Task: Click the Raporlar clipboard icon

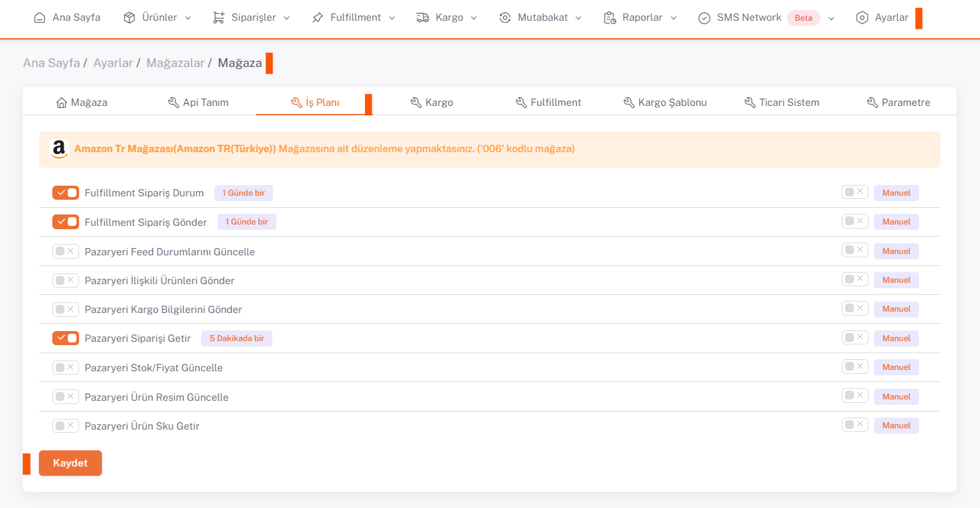Action: point(610,18)
